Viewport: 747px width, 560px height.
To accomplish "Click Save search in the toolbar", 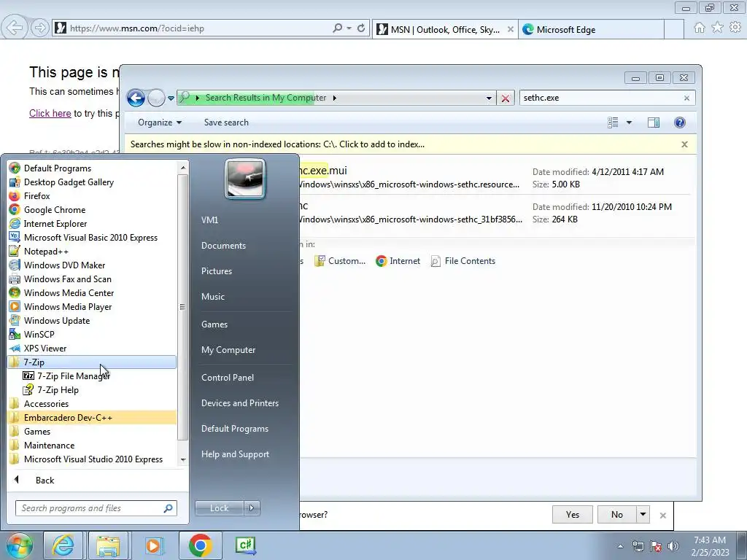I will click(226, 122).
